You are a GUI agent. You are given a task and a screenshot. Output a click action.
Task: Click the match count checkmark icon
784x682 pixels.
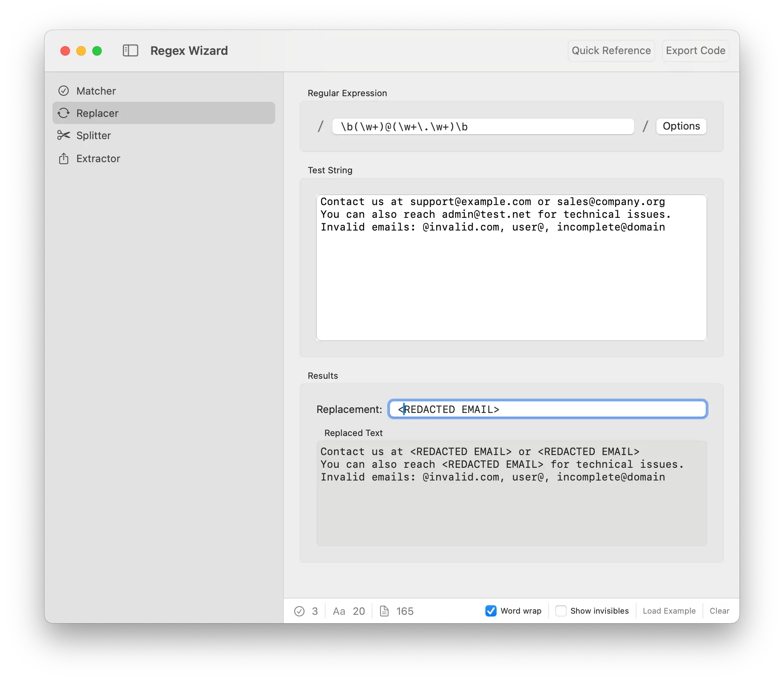coord(299,611)
